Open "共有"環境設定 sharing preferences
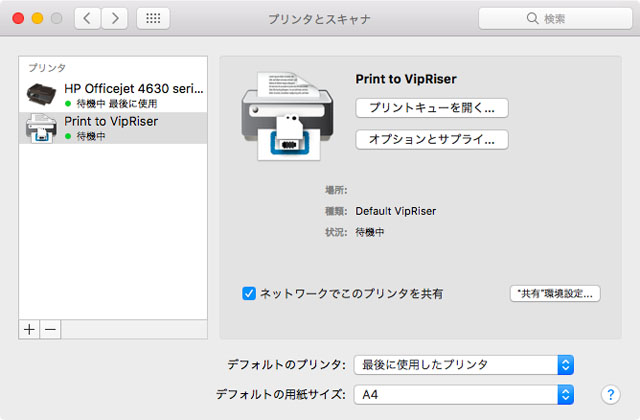The height and width of the screenshot is (420, 640). point(555,293)
